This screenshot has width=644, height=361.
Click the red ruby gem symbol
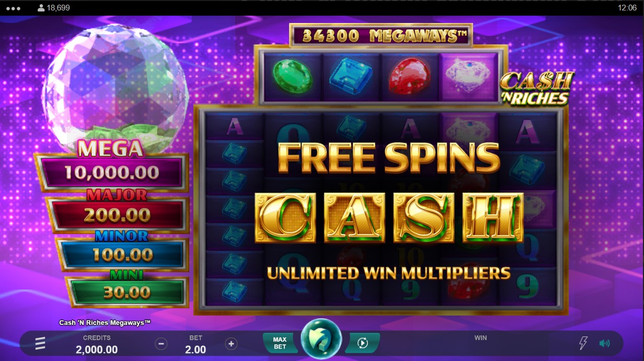(409, 77)
